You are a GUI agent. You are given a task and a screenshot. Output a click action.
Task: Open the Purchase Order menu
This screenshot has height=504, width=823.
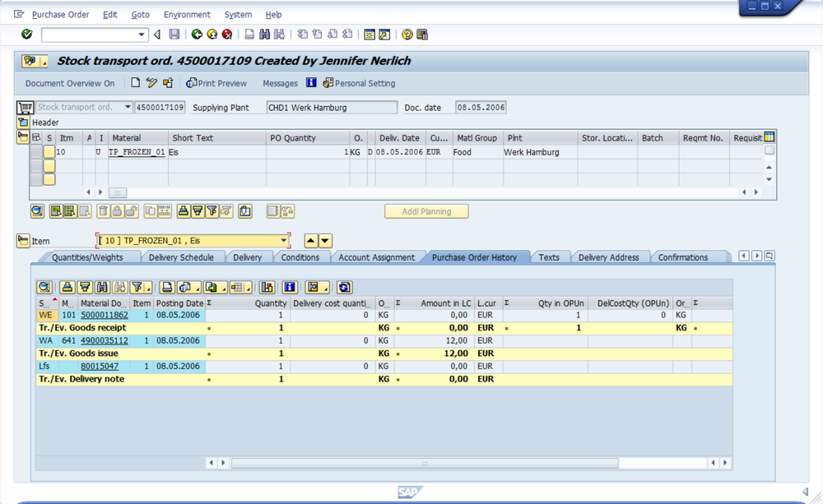click(60, 15)
